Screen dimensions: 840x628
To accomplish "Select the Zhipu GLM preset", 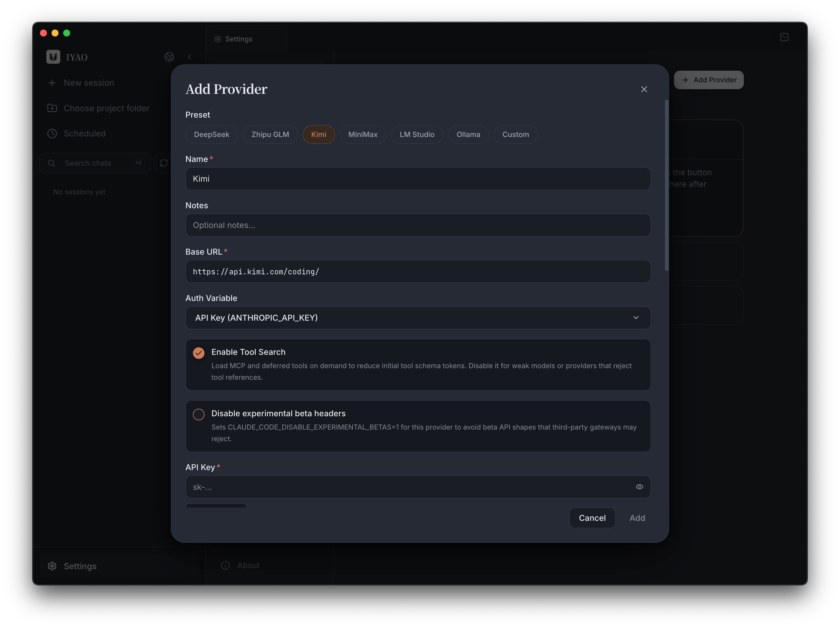I will pos(270,134).
